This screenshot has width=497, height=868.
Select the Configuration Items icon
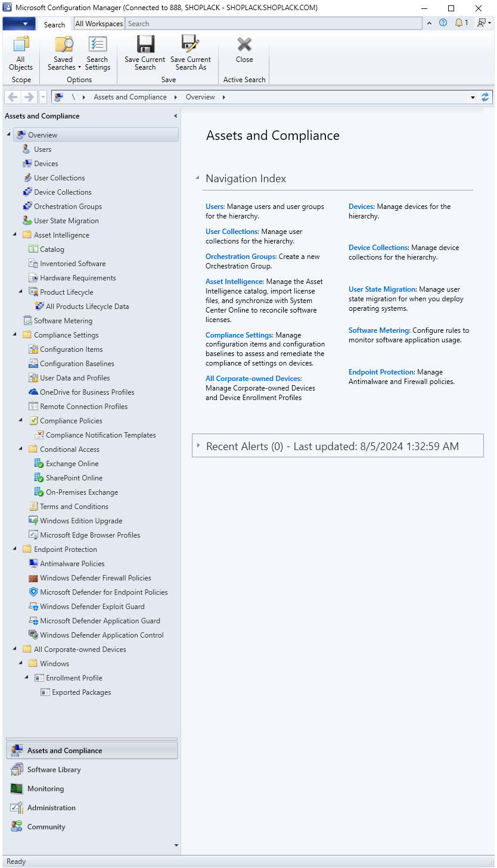point(33,349)
